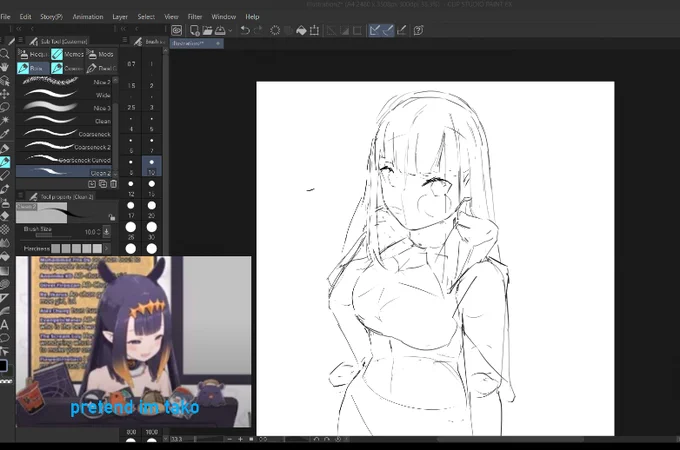Click Brush Size value field 10.0

pyautogui.click(x=89, y=232)
